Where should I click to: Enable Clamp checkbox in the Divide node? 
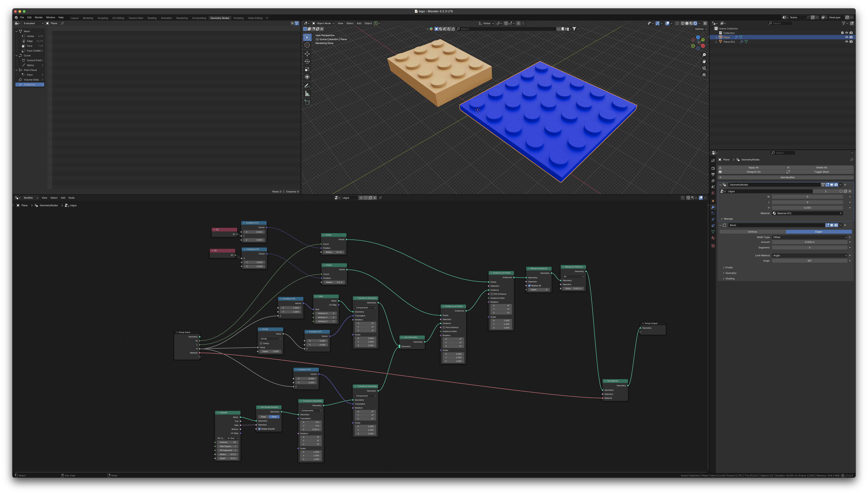(261, 343)
